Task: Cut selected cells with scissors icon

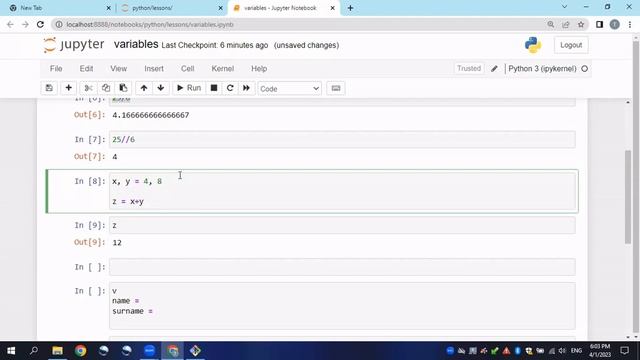Action: point(88,88)
